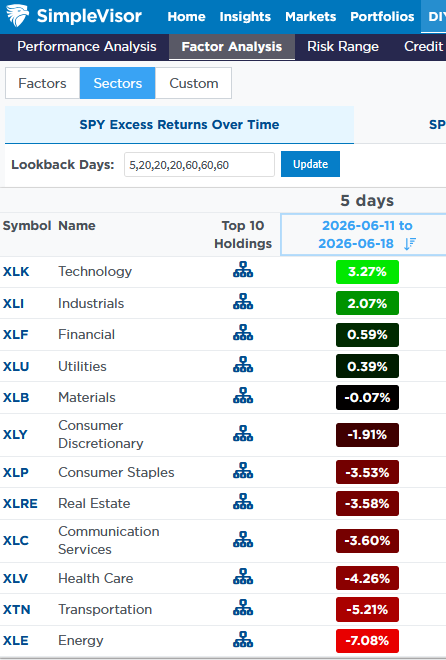Click the Top 10 Holdings column header
Viewport: 446px width, 660px height.
click(243, 234)
